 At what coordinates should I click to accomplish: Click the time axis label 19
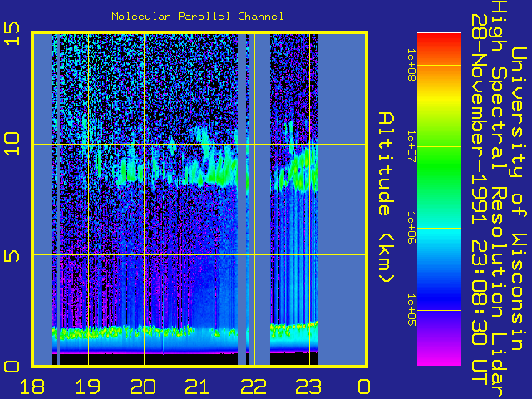click(x=88, y=387)
